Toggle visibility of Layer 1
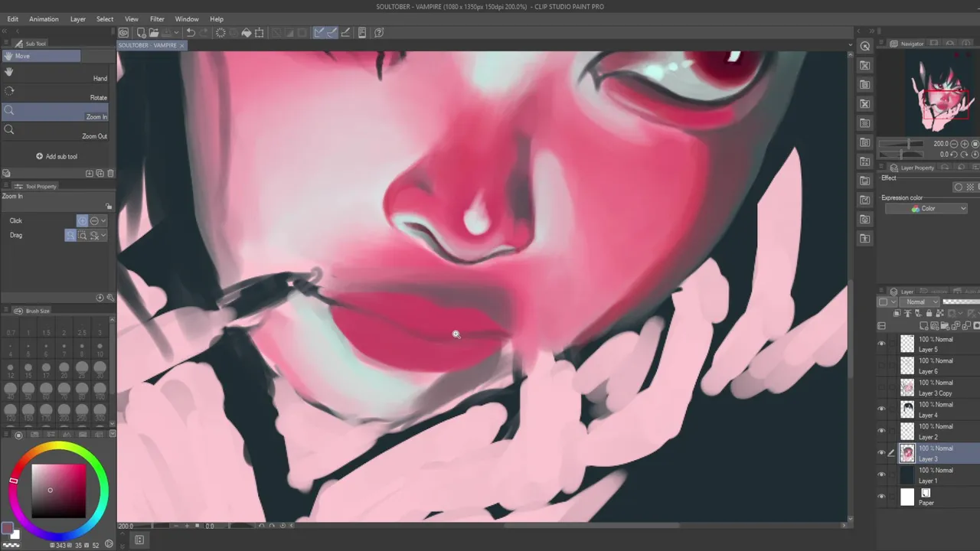Viewport: 980px width, 551px height. [x=881, y=475]
